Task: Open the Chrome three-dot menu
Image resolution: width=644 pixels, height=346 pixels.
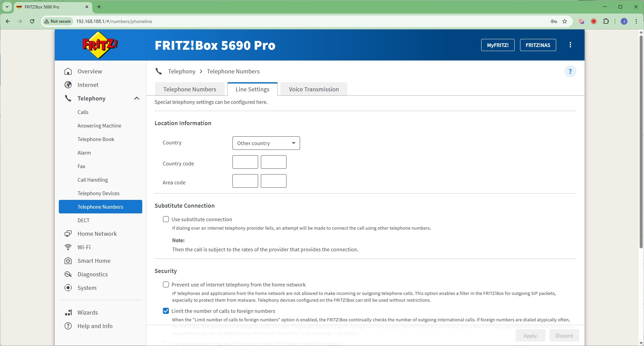Action: [636, 21]
